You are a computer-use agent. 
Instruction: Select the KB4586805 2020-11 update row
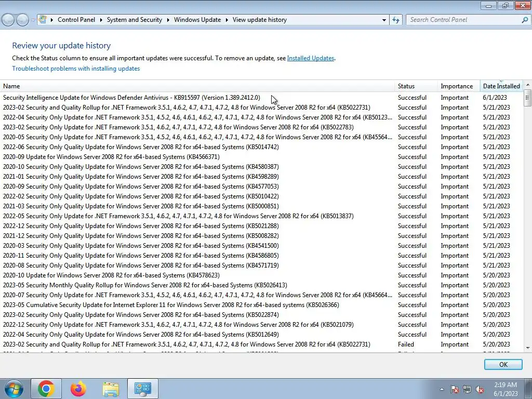(x=261, y=256)
